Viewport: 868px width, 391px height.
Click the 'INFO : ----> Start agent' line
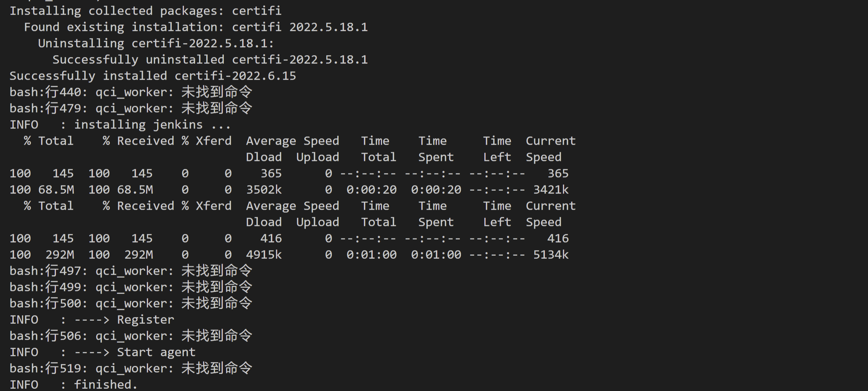102,352
